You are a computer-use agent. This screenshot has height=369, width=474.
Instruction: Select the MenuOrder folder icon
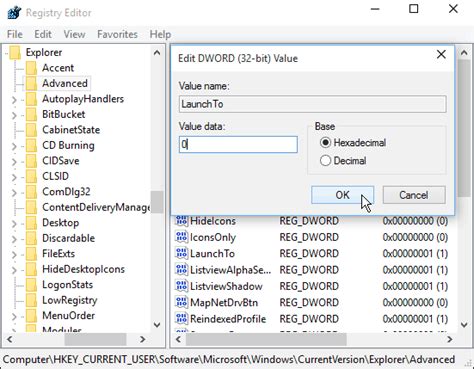pyautogui.click(x=31, y=316)
